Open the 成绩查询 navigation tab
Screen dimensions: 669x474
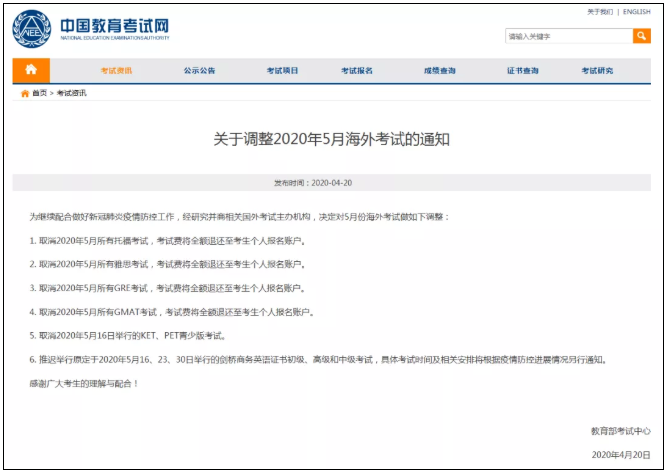439,71
